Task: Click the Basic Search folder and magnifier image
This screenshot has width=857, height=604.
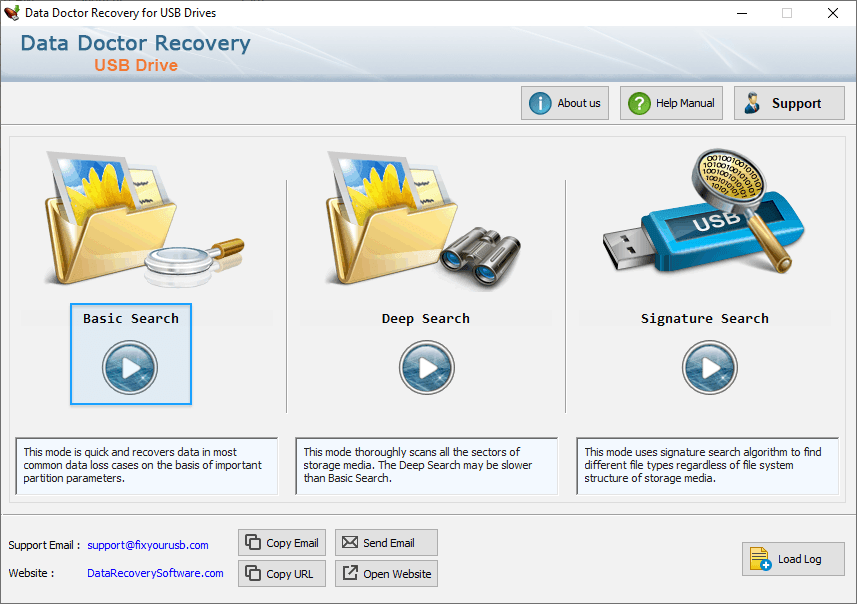Action: (x=144, y=219)
